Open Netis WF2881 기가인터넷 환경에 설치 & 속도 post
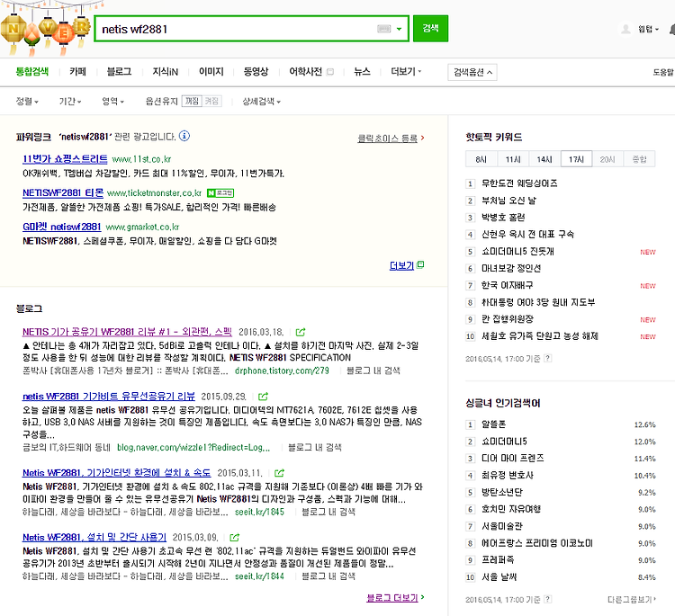 [x=117, y=473]
